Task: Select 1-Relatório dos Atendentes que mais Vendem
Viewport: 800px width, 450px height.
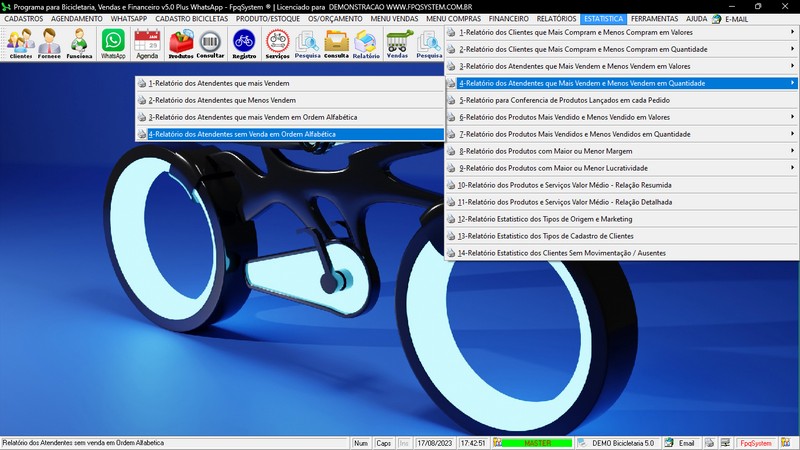Action: pos(290,83)
